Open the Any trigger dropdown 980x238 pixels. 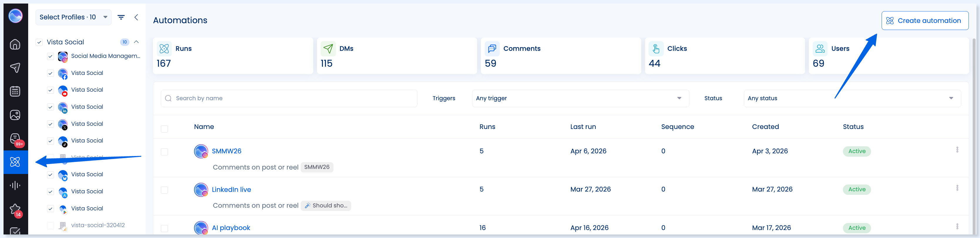[x=580, y=98]
